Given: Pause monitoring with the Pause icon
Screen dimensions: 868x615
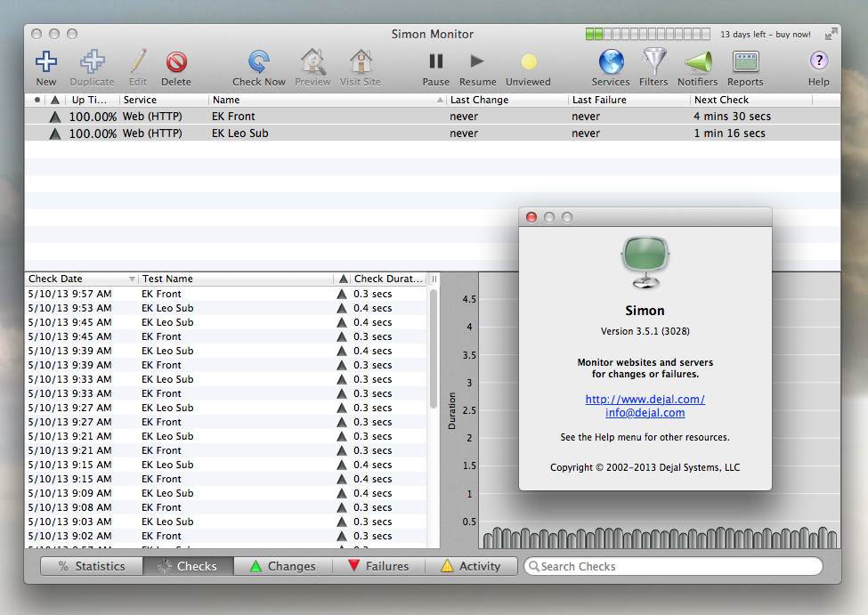Looking at the screenshot, I should [x=435, y=61].
